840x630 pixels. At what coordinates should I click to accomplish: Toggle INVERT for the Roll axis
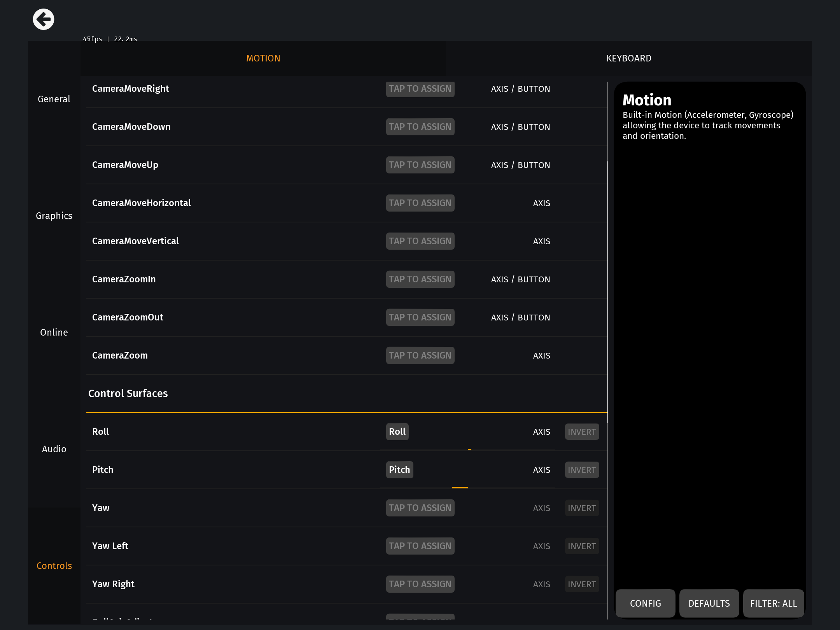point(582,432)
